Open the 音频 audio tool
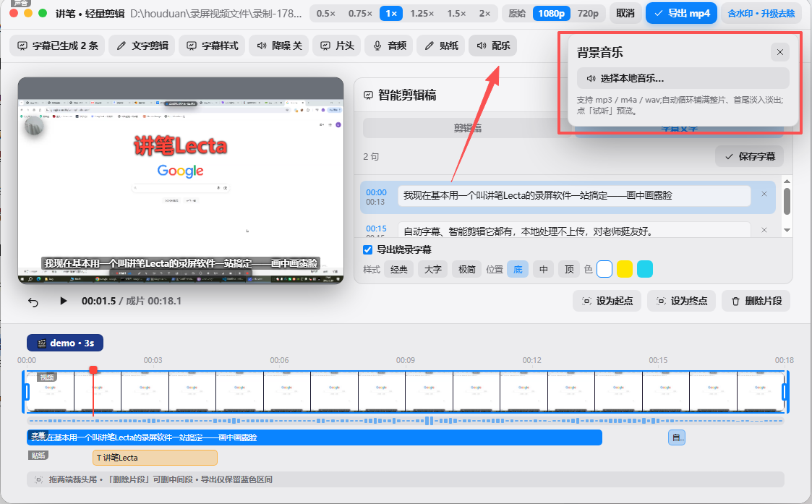Viewport: 812px width, 504px height. click(x=389, y=46)
